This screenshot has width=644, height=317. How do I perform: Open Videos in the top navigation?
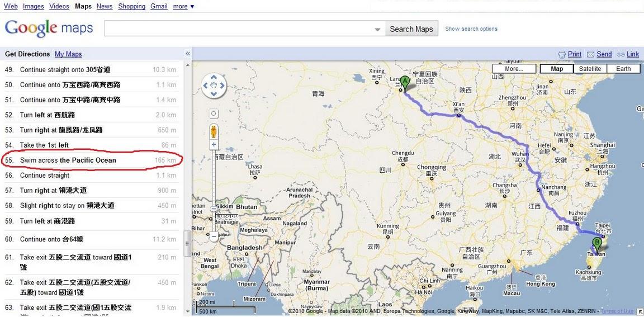(x=59, y=6)
